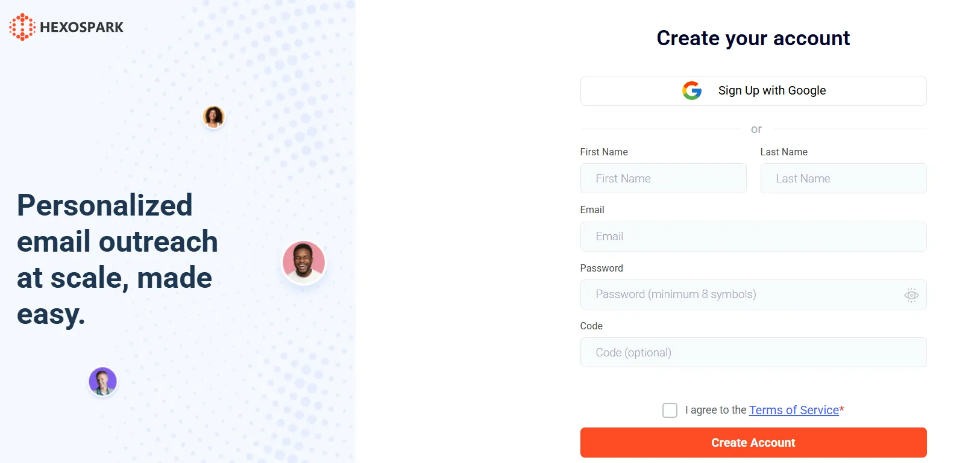
Task: Click the Password field label
Action: [601, 268]
